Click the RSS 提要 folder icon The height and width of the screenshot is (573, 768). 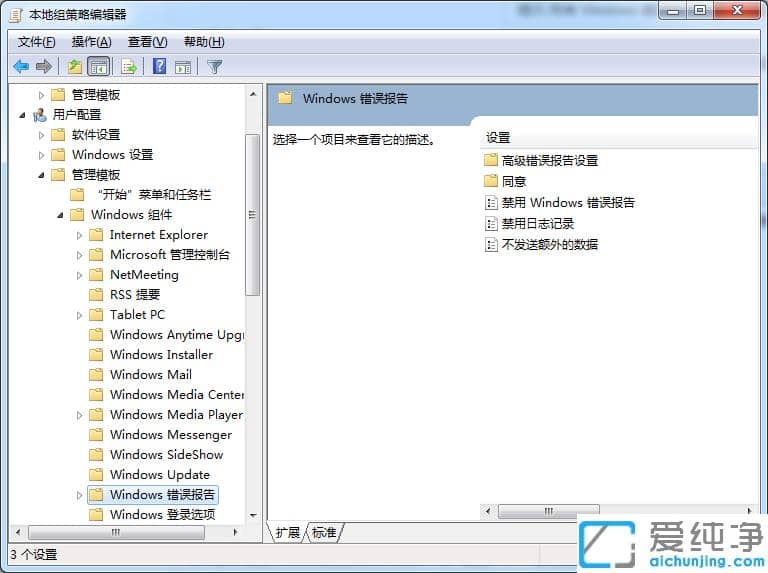pos(96,294)
